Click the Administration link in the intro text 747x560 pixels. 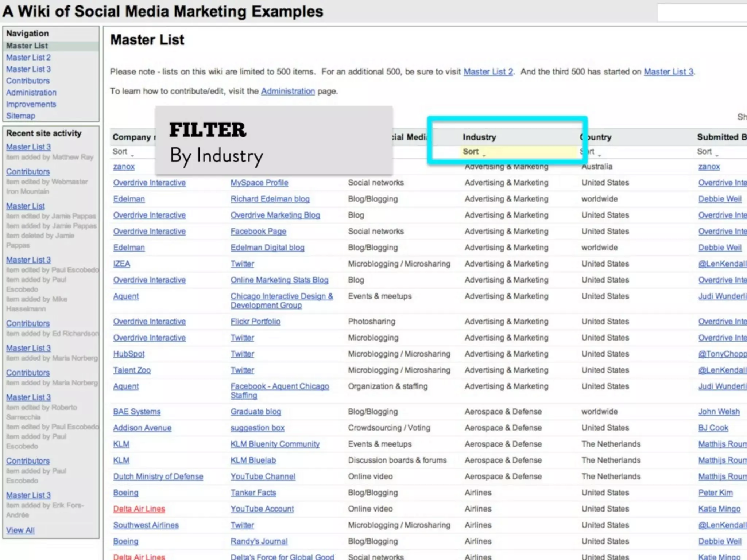point(287,91)
